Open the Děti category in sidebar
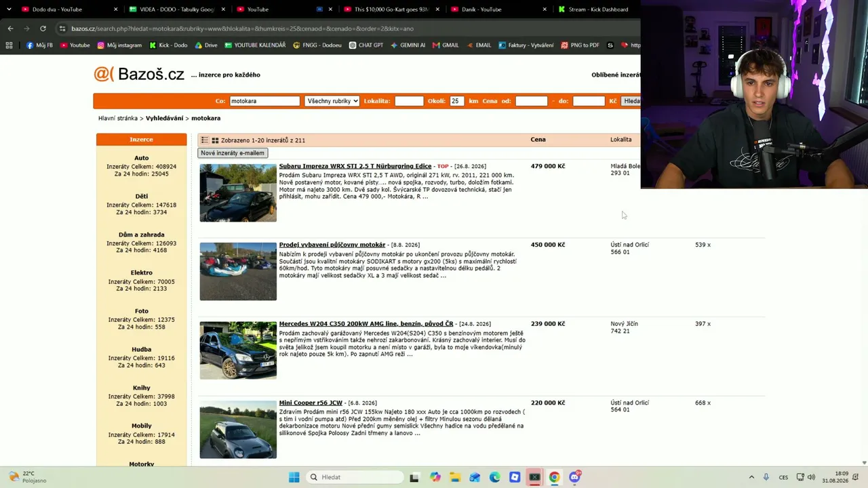Viewport: 868px width, 488px height. click(x=142, y=197)
